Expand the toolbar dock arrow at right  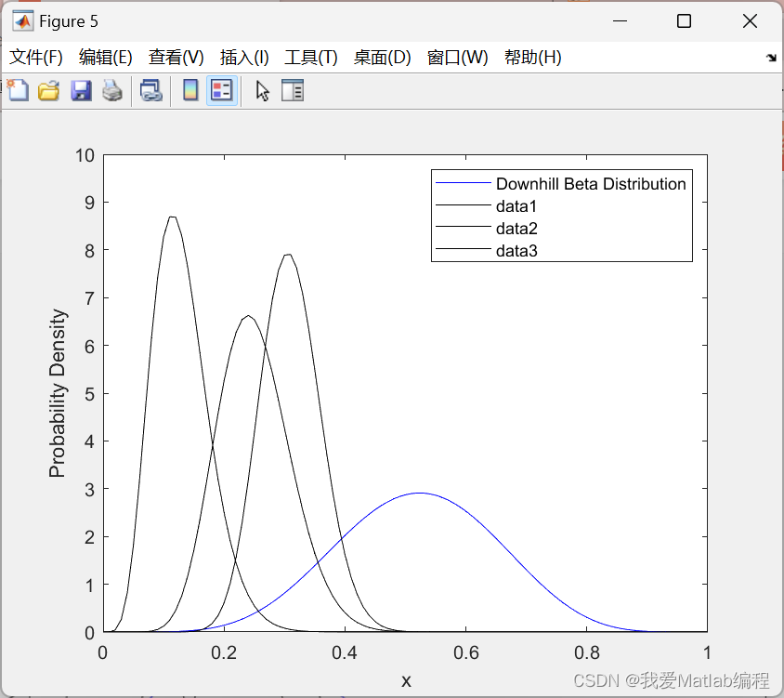[771, 58]
